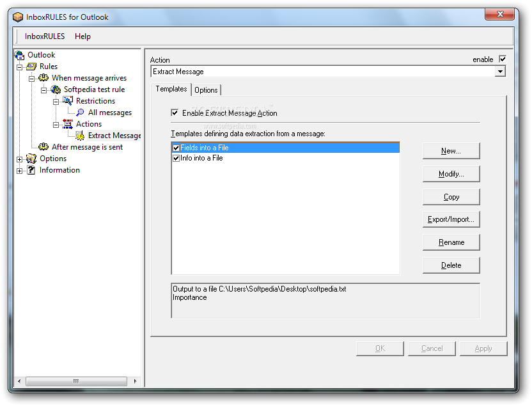Screen dimensions: 532x406
Task: Click the Cancel button
Action: (432, 348)
